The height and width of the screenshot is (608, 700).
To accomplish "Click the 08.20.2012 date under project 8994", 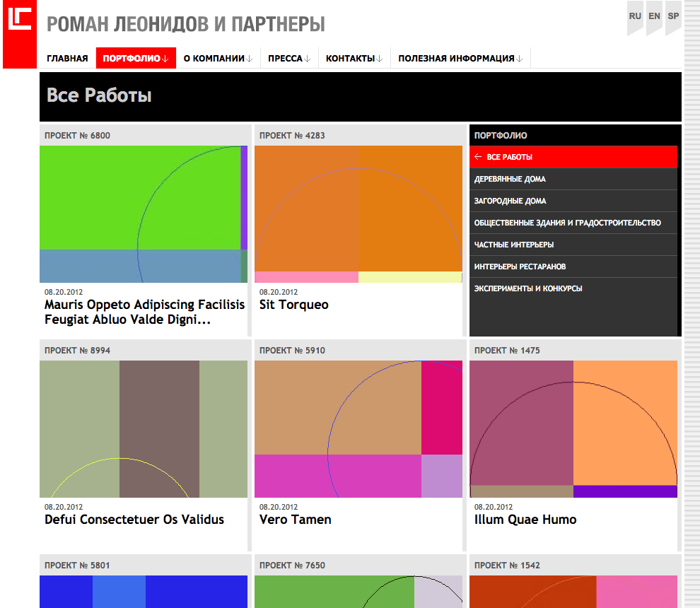I will [64, 507].
